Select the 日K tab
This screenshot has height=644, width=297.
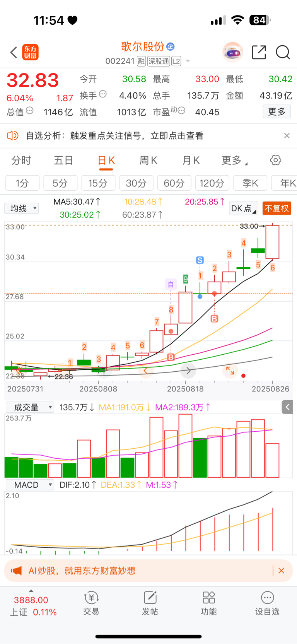106,160
